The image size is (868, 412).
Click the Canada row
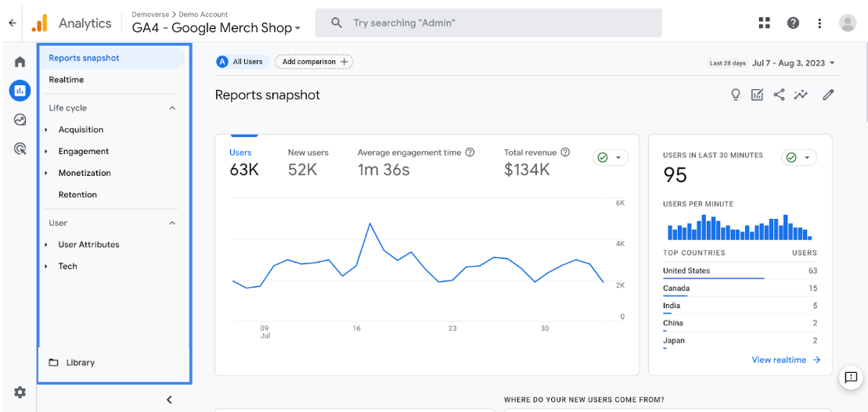point(740,288)
